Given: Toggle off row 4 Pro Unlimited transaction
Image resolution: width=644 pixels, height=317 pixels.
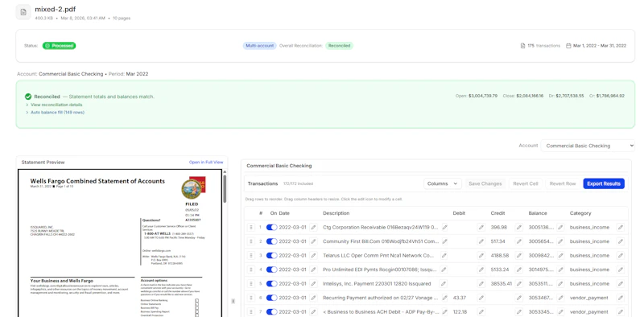Looking at the screenshot, I should (x=271, y=270).
